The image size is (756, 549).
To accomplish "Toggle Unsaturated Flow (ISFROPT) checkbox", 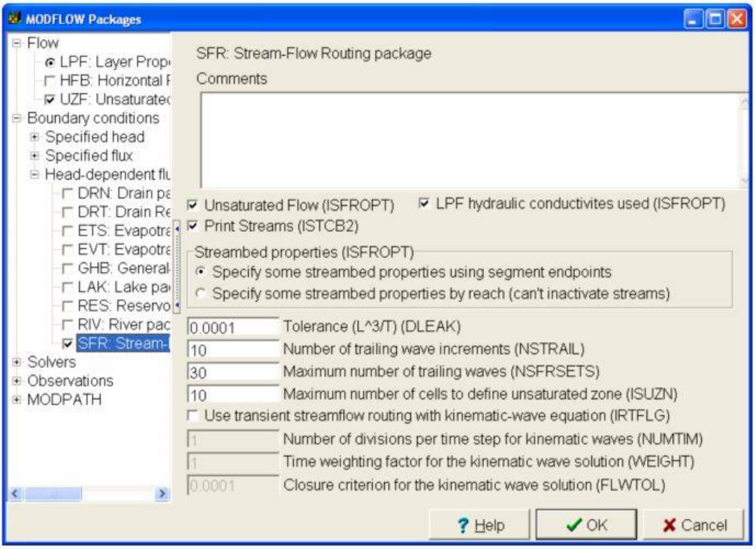I will pyautogui.click(x=193, y=205).
